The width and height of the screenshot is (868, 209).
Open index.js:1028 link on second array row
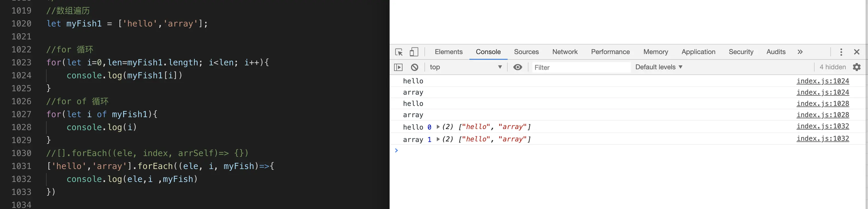pyautogui.click(x=823, y=115)
